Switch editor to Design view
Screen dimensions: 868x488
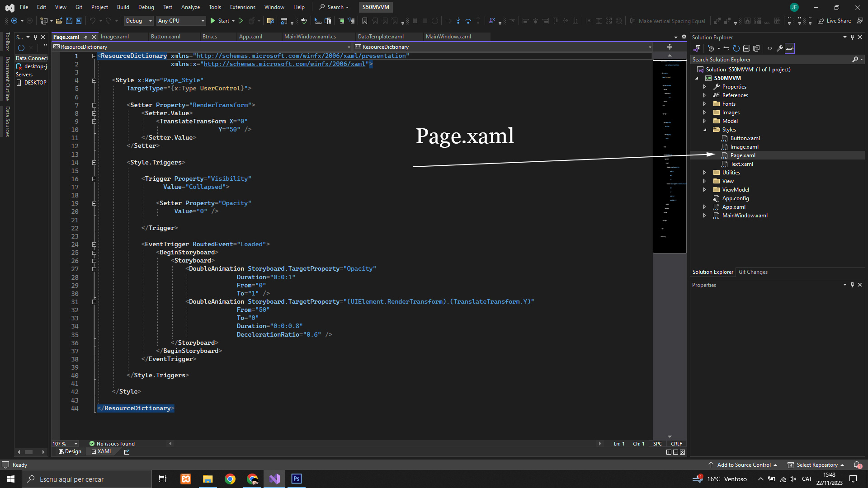coord(70,451)
